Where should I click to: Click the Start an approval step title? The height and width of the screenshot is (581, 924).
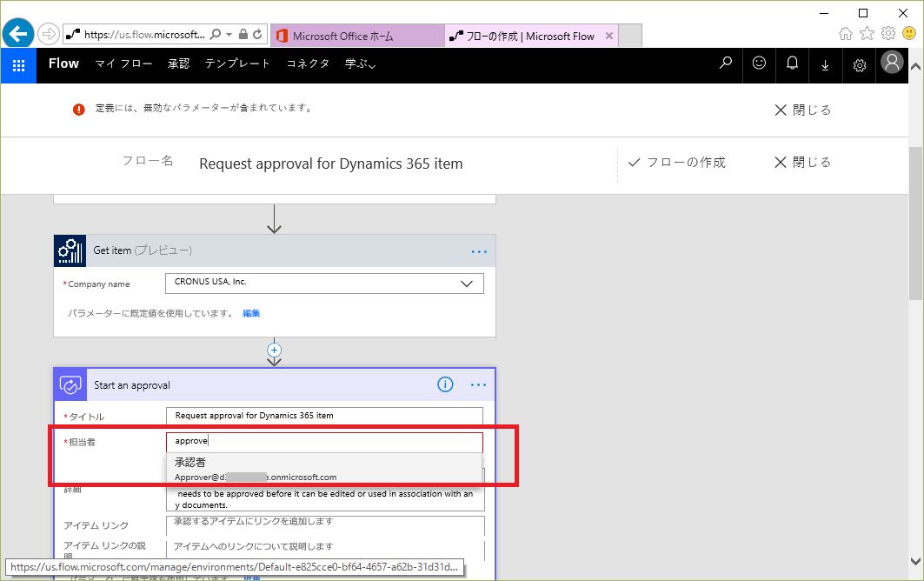[132, 385]
